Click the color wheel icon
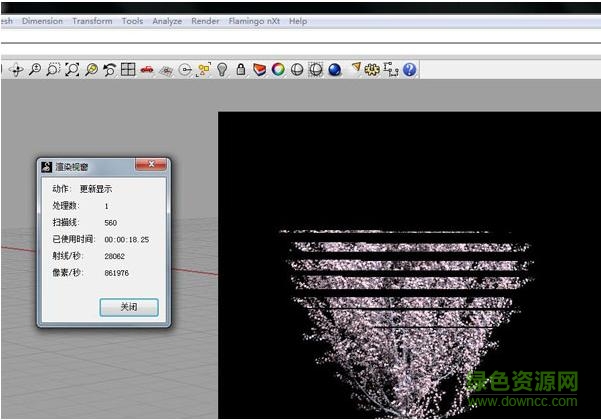 tap(278, 70)
